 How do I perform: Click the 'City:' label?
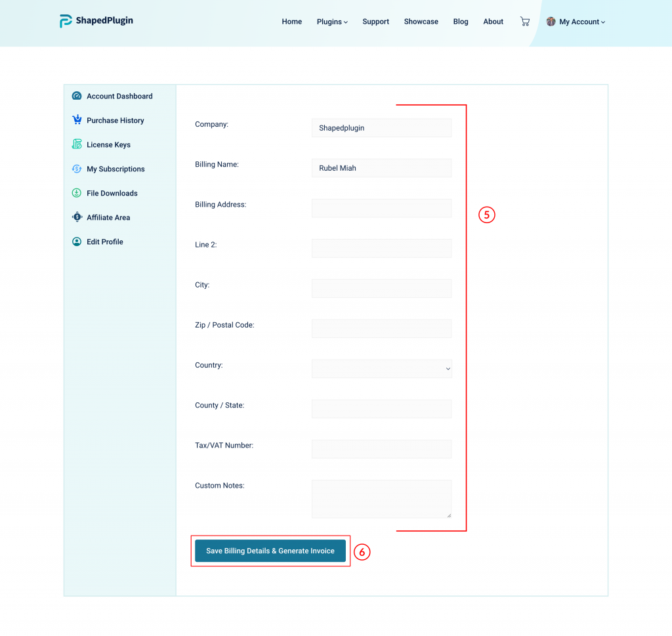click(x=202, y=285)
